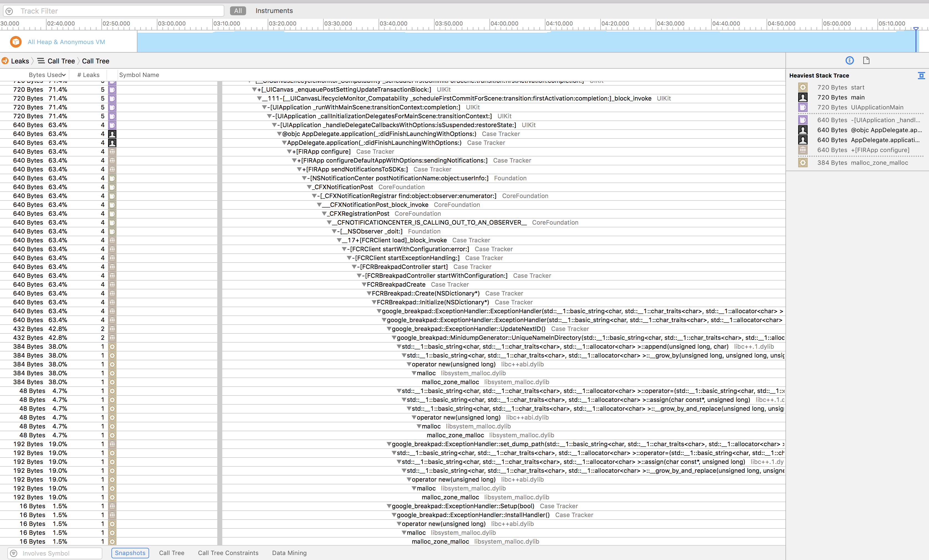Click the Leaks instrument icon in breadcrumb
Screen dimensions: 929x560
[4, 61]
